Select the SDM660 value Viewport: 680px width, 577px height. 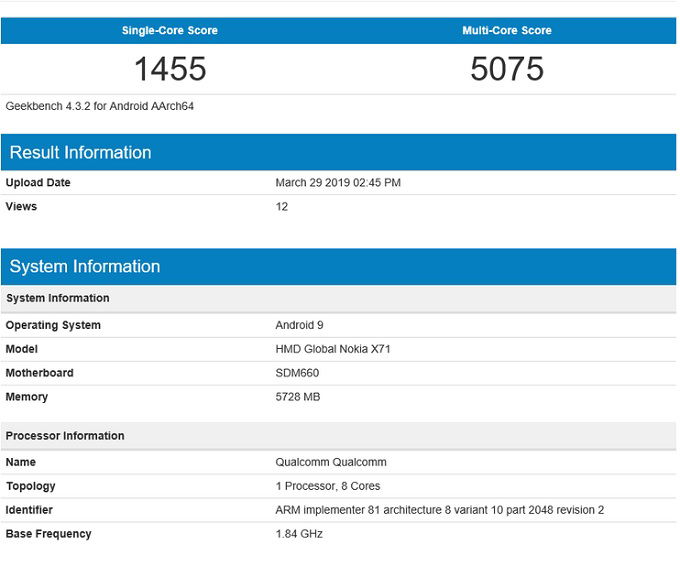297,373
